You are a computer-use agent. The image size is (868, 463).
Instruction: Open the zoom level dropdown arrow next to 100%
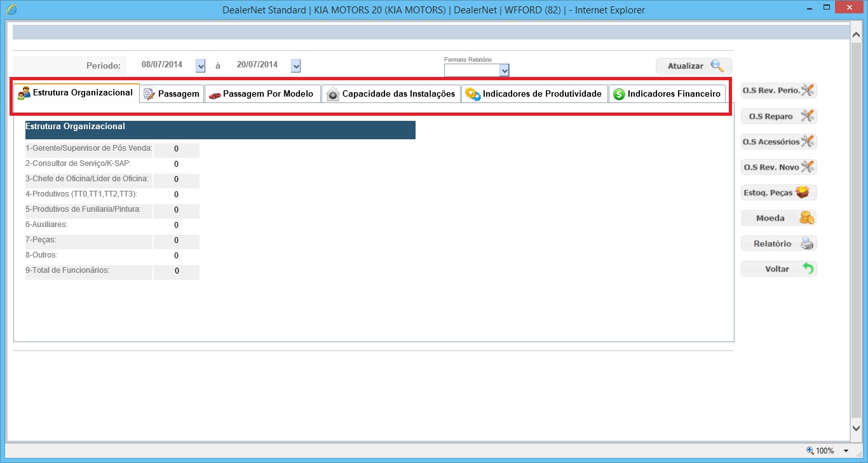846,451
